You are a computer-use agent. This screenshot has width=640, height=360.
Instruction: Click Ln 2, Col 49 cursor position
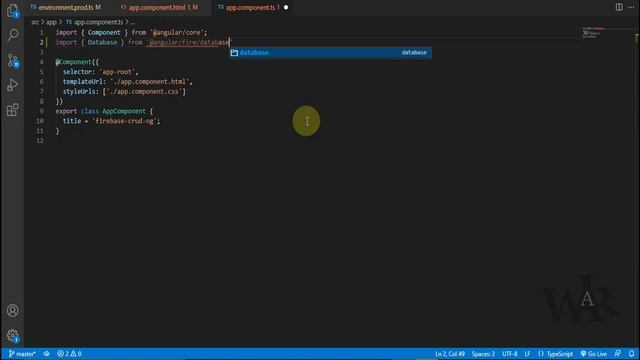pyautogui.click(x=450, y=354)
